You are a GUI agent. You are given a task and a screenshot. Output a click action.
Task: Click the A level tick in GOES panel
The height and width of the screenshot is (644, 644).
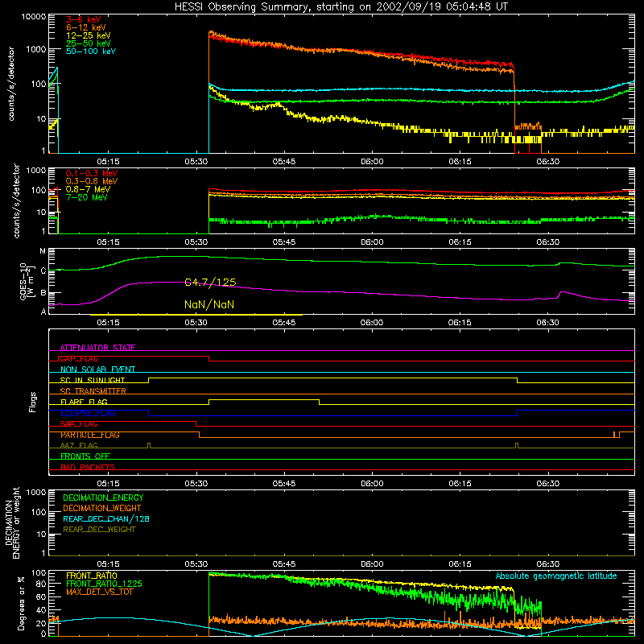pos(43,312)
